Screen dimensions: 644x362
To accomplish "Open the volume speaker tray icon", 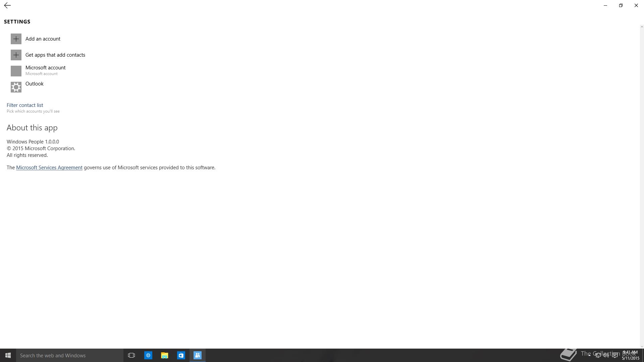I will coord(606,355).
